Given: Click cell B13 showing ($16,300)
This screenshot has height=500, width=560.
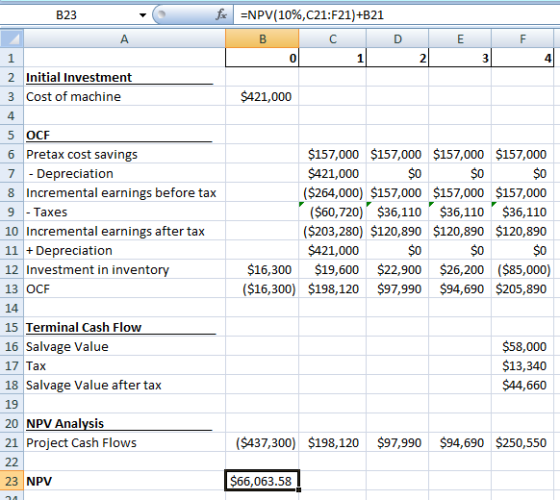Looking at the screenshot, I should [262, 289].
